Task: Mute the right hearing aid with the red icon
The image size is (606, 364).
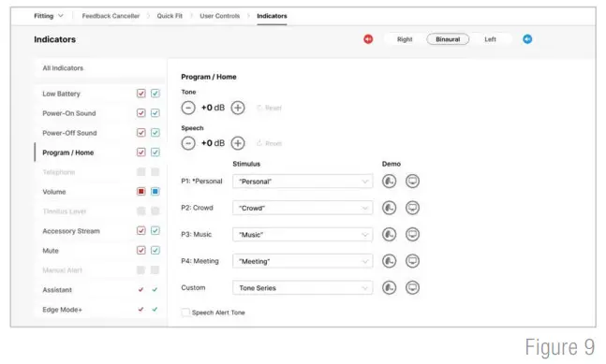Action: click(368, 39)
